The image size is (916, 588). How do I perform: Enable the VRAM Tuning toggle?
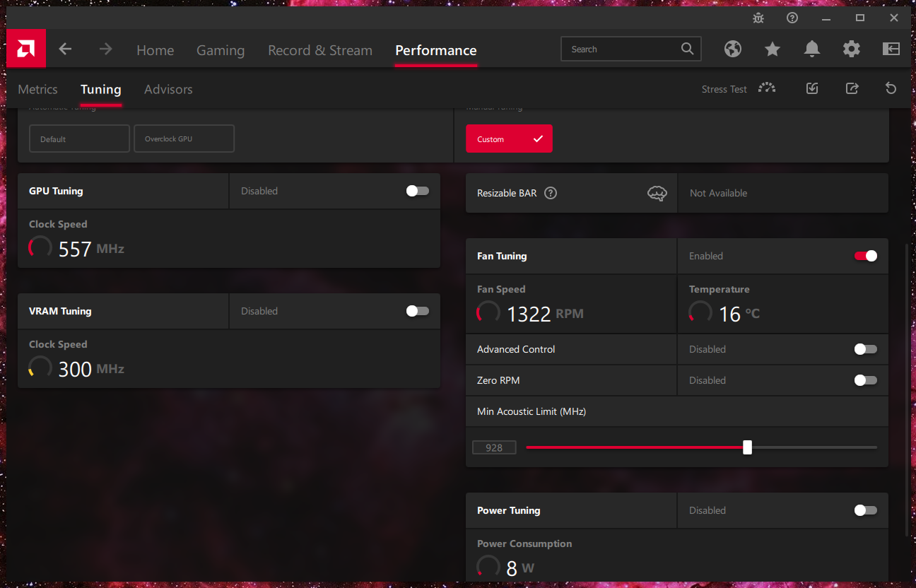tap(417, 311)
